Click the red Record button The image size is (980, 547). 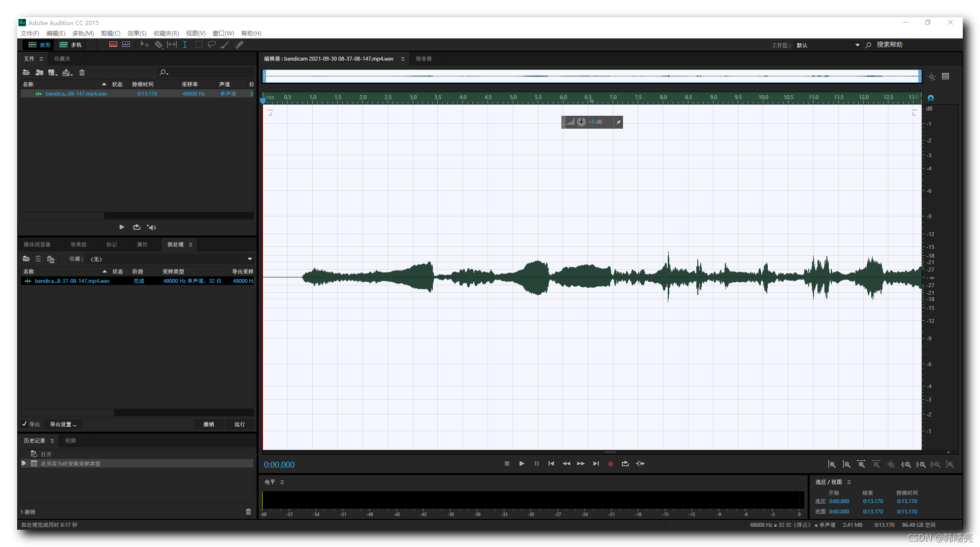click(610, 464)
